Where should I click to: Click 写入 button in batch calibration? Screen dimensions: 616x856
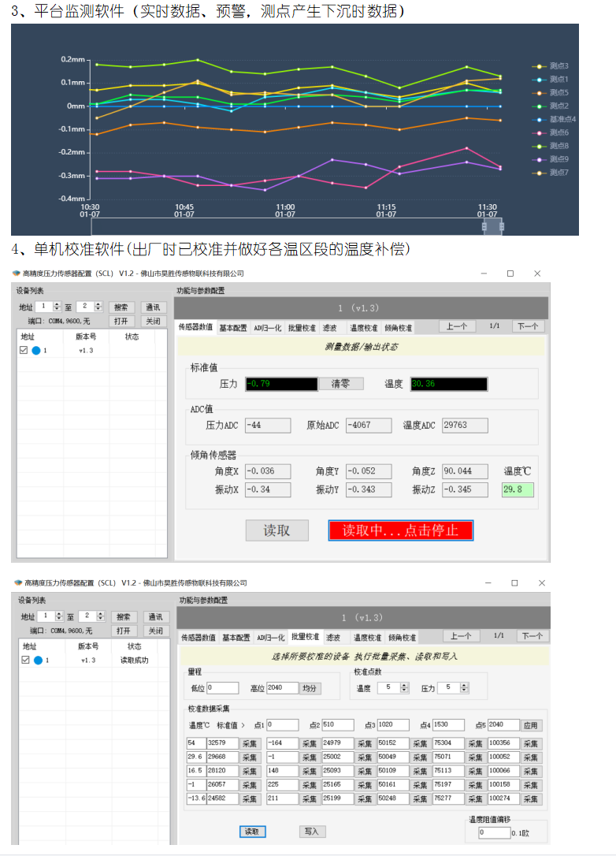pyautogui.click(x=312, y=832)
